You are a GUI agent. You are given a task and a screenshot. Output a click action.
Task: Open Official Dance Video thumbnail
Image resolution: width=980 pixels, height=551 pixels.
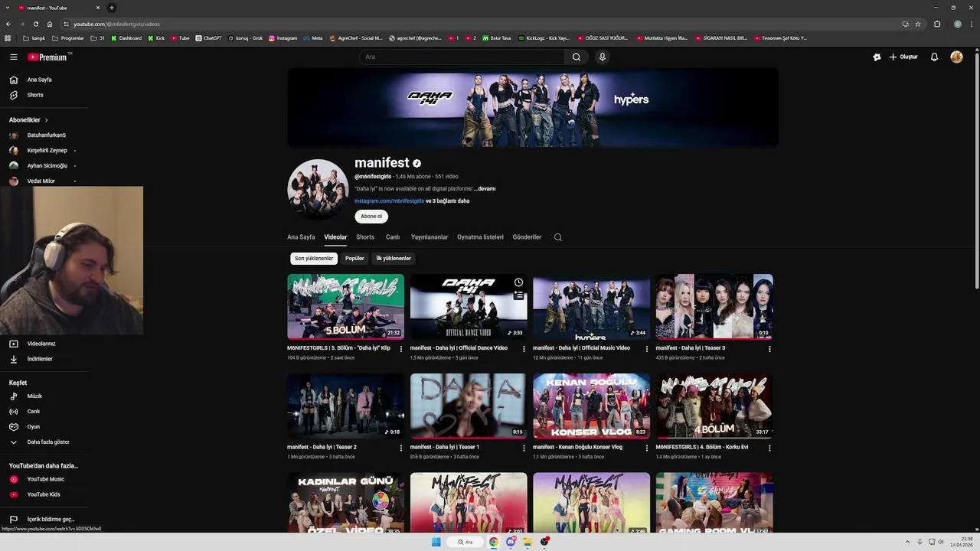pos(469,306)
